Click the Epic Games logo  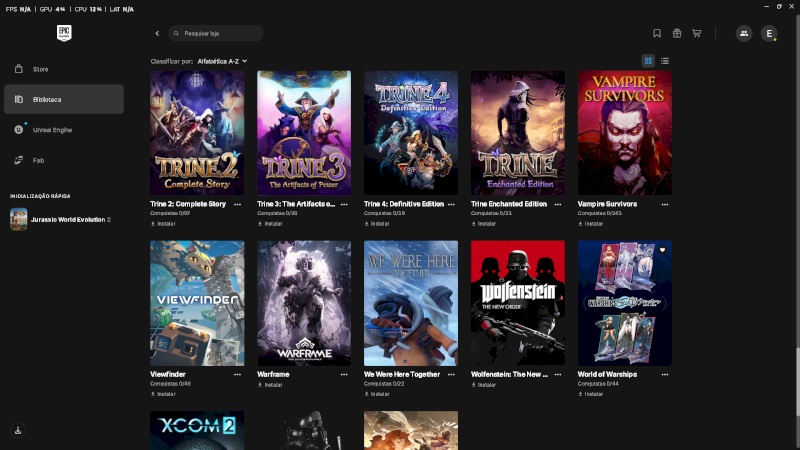pos(64,33)
